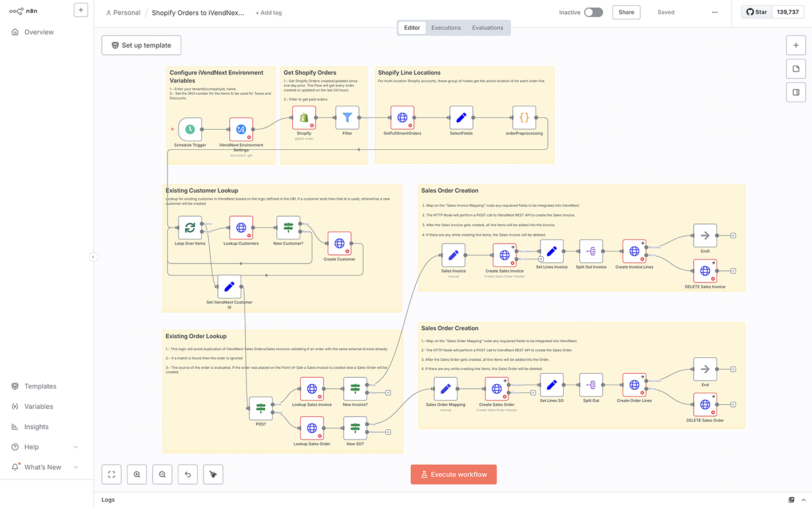
Task: Expand the What's New section
Action: (75, 467)
